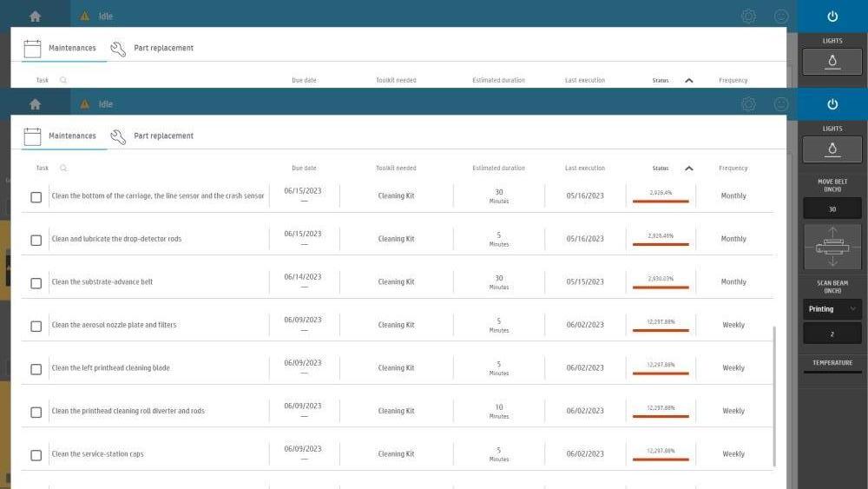Click the warning triangle beside the lower Idle label
The image size is (868, 489).
[85, 104]
